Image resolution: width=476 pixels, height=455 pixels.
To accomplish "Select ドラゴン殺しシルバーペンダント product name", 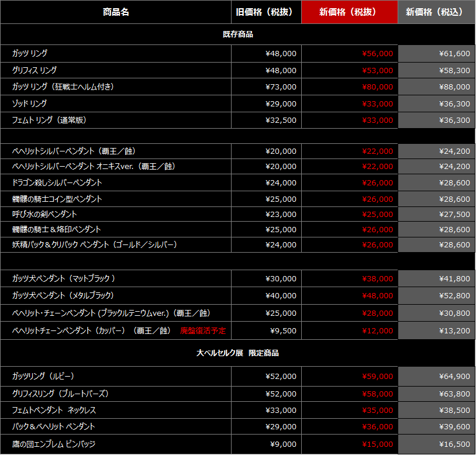I will [x=57, y=182].
